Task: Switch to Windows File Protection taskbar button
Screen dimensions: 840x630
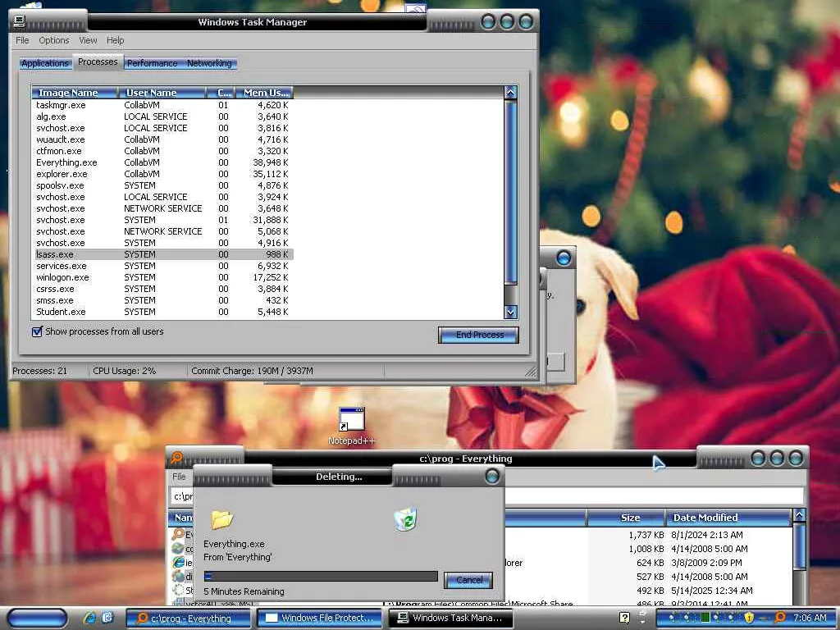Action: (320, 619)
